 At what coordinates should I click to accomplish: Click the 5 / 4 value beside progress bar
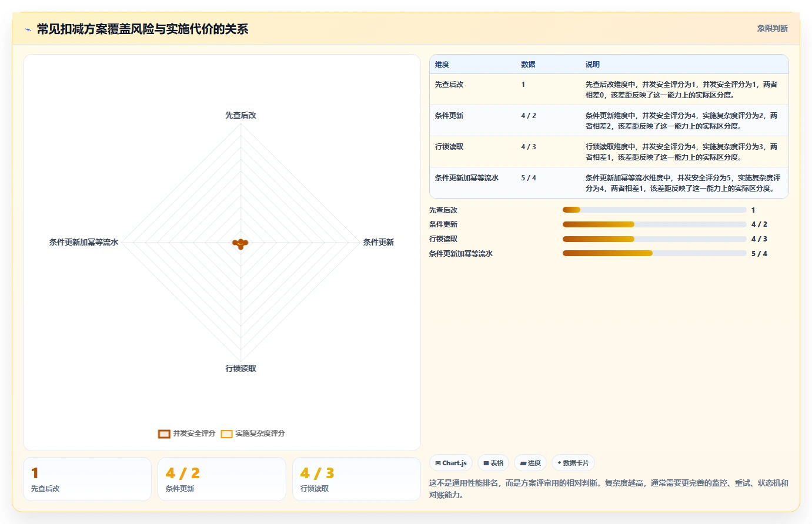pyautogui.click(x=759, y=254)
